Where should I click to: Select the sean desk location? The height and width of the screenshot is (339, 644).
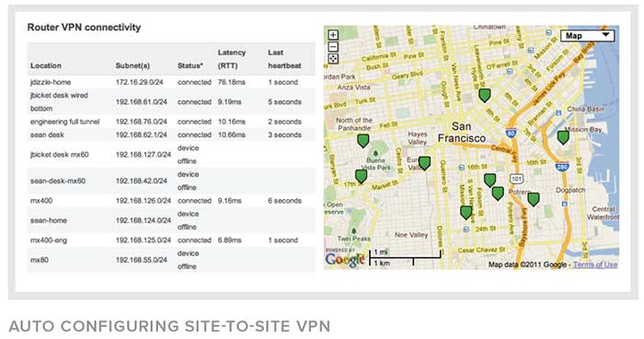point(47,134)
